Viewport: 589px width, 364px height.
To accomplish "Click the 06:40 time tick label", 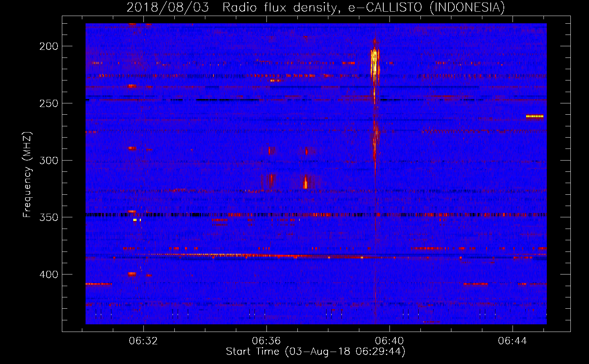I will 390,341.
